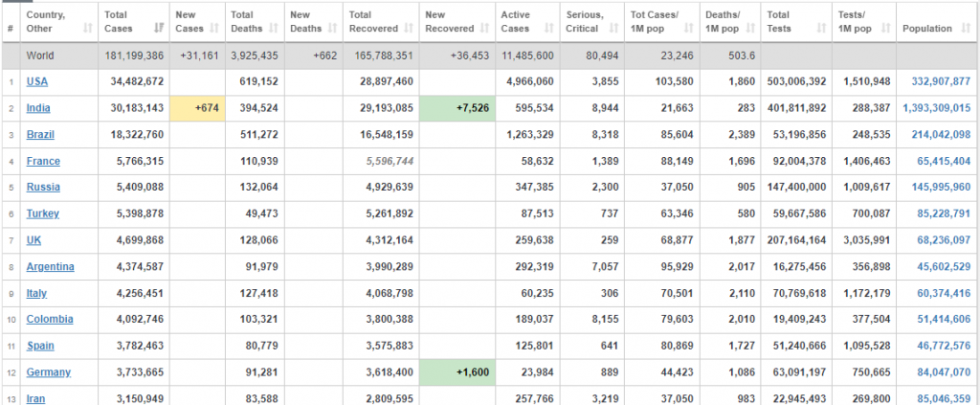This screenshot has height=405, width=980.
Task: Open Iran population link 85,046,359
Action: (945, 398)
